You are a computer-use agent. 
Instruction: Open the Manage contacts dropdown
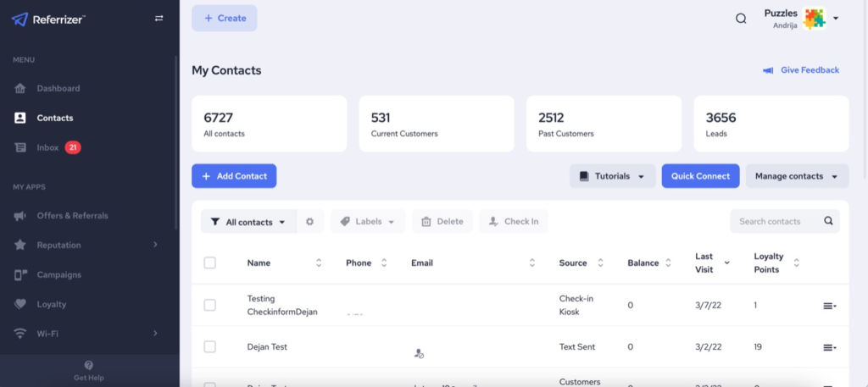coord(797,176)
